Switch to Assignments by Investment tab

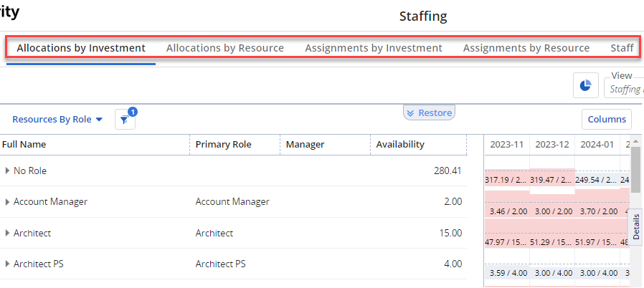coord(374,48)
